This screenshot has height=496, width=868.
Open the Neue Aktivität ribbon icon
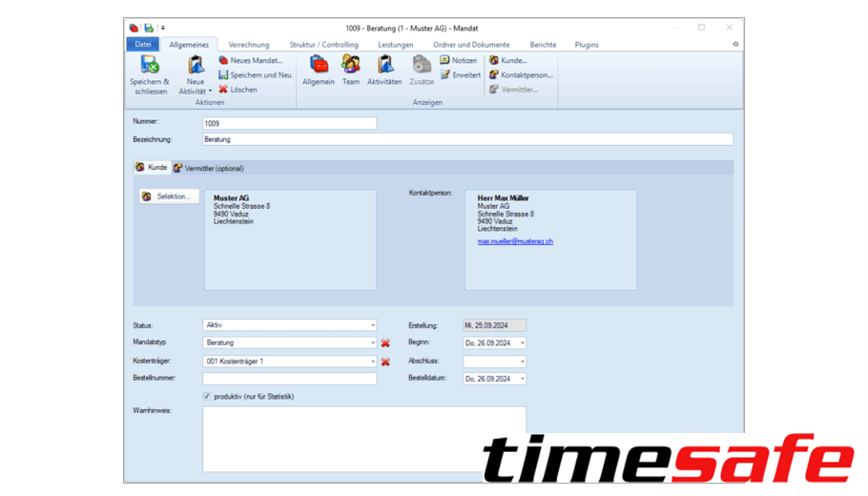196,66
